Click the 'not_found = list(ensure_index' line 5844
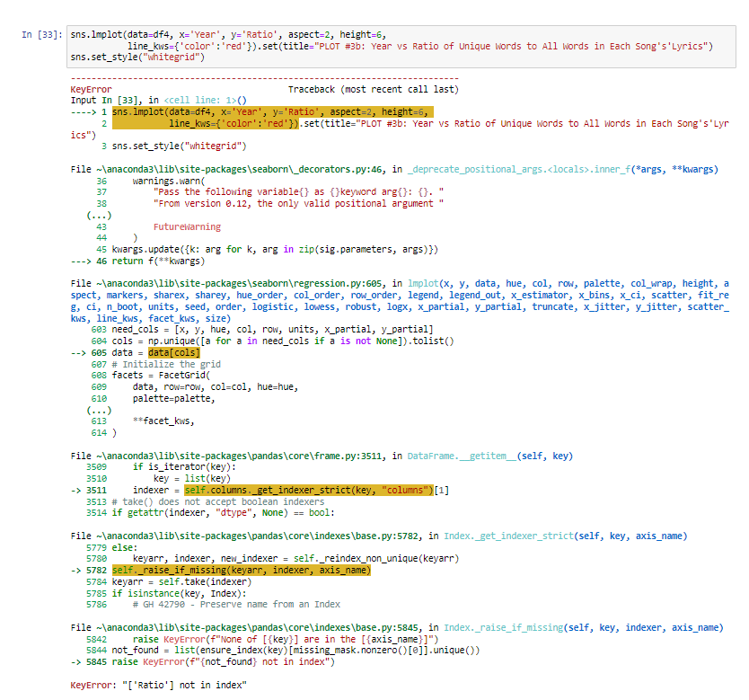Viewport: 749px width, 700px height. 295,651
